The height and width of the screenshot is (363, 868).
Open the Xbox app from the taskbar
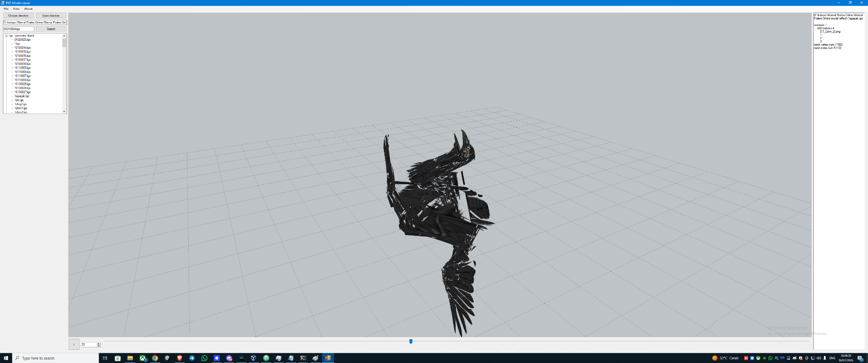(143, 358)
